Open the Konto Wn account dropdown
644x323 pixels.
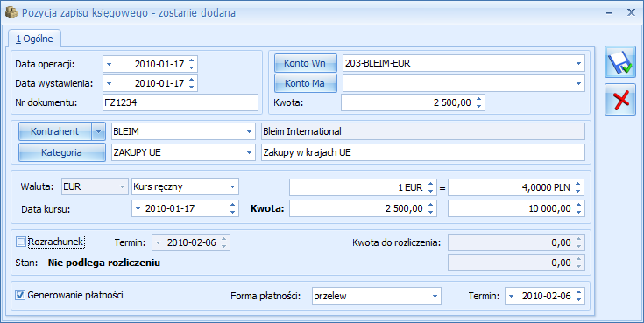[578, 64]
